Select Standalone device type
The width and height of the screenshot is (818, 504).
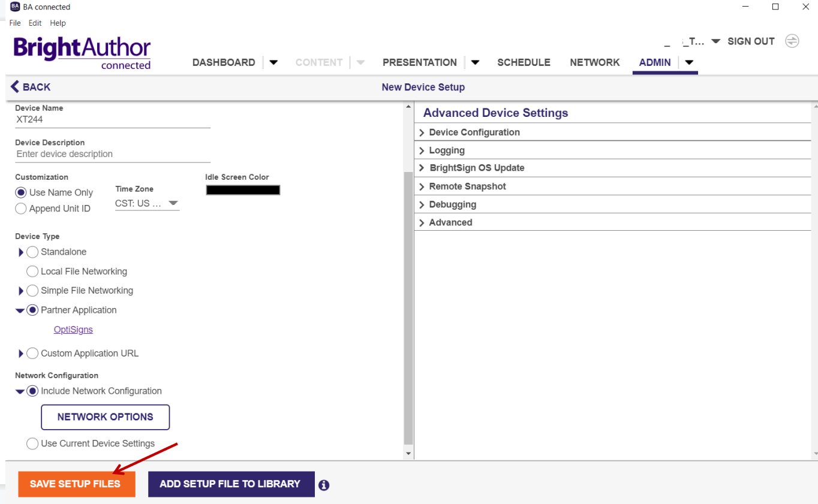pos(33,252)
